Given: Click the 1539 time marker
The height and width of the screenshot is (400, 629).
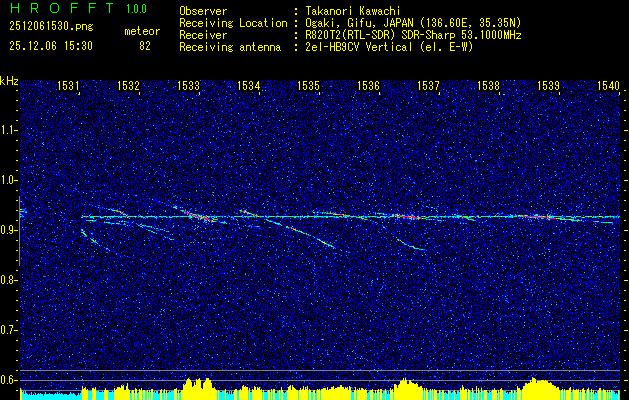Looking at the screenshot, I should coord(548,85).
